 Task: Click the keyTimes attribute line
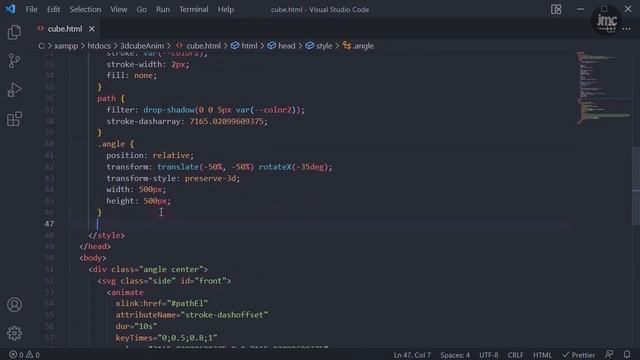point(166,338)
